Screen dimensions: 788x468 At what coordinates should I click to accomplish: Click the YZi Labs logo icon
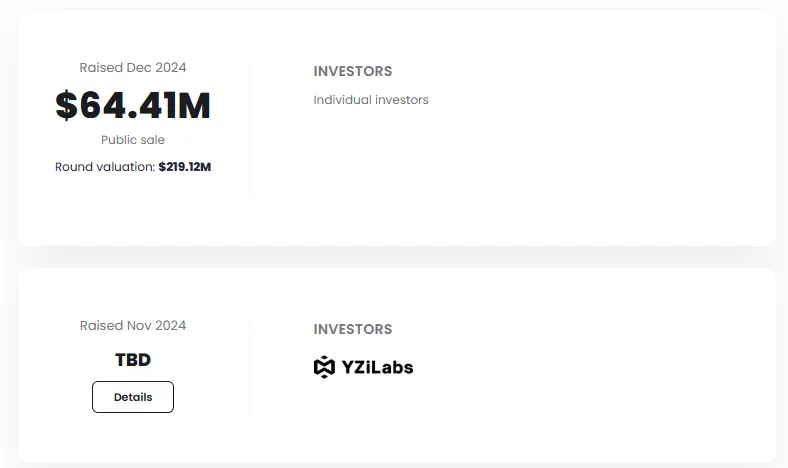[x=324, y=367]
